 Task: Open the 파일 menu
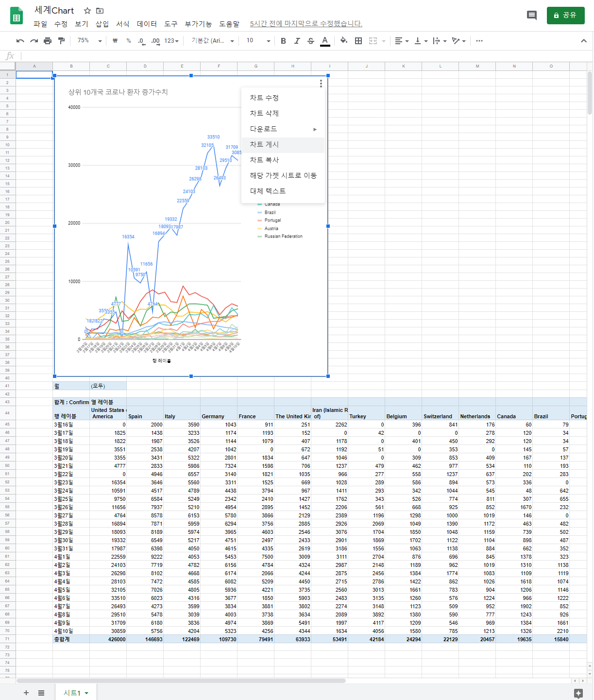click(x=40, y=24)
